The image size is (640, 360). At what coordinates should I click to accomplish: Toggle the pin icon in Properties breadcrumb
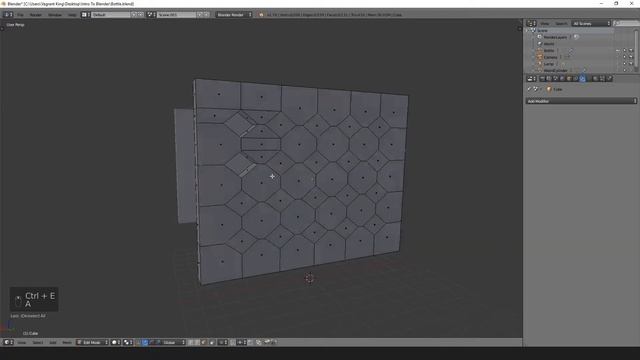tap(529, 89)
